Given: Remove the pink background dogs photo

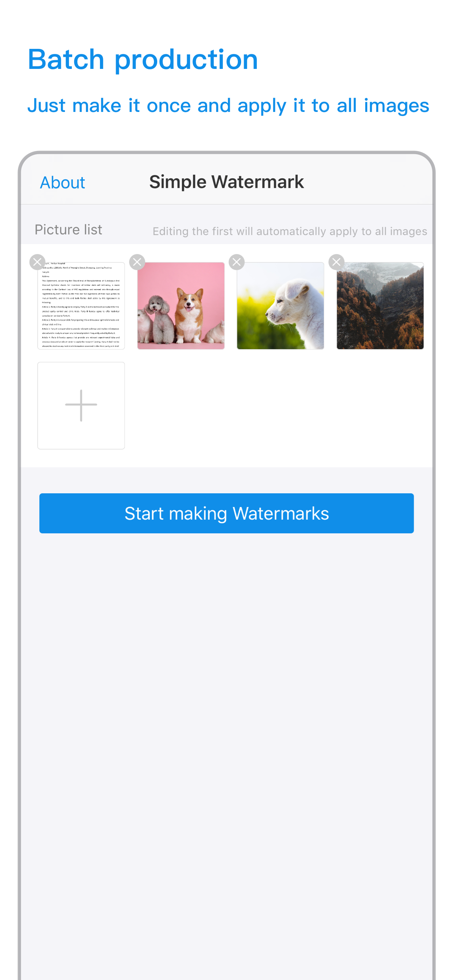Looking at the screenshot, I should [137, 262].
